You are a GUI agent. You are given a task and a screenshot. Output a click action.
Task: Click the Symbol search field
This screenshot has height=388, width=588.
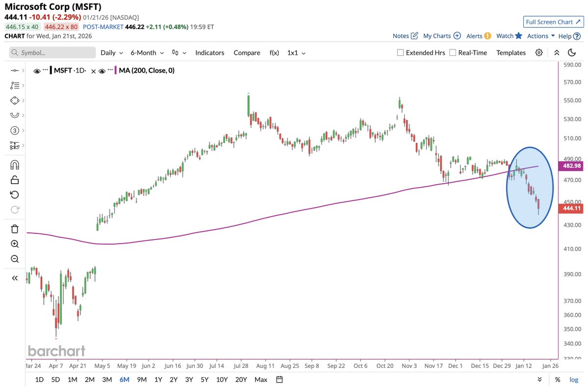coord(51,52)
